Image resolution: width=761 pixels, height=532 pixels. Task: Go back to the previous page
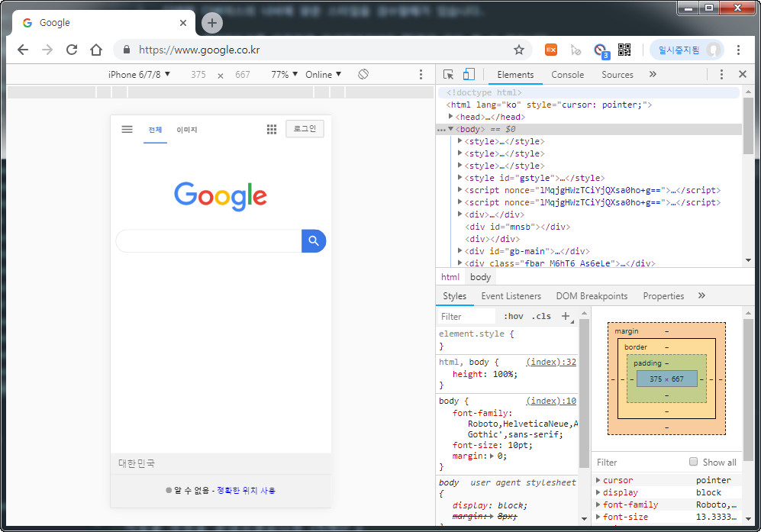tap(23, 50)
